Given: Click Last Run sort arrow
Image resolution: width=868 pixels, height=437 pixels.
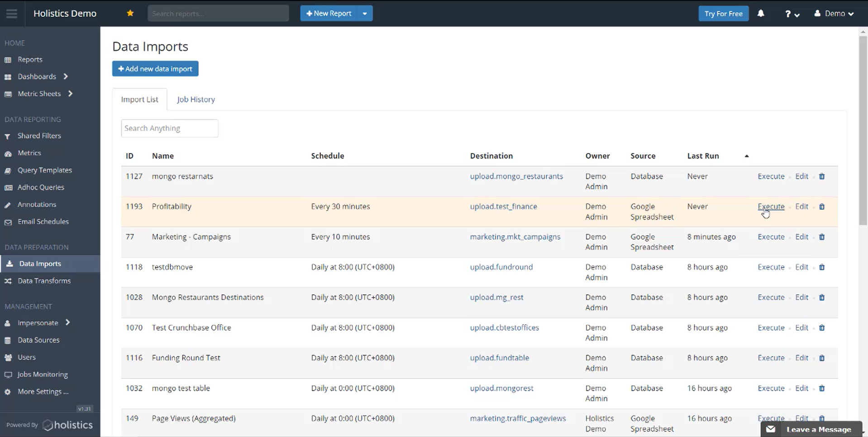Looking at the screenshot, I should coord(747,156).
